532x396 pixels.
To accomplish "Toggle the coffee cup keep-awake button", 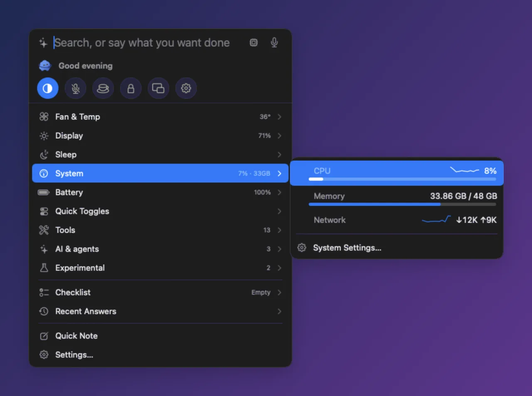I will [103, 88].
